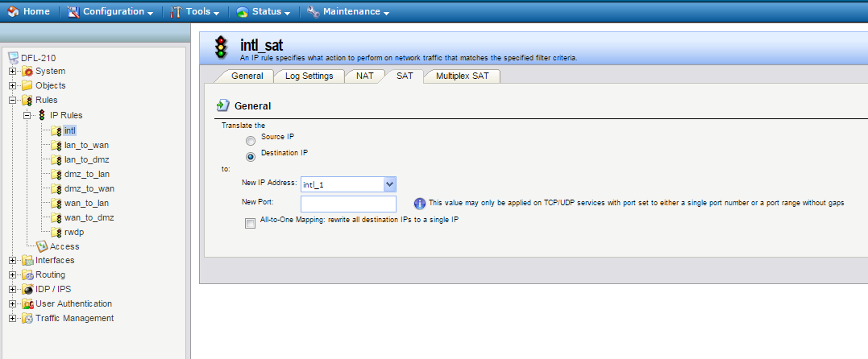Click the wan_to_dmz folder icon

click(x=56, y=217)
